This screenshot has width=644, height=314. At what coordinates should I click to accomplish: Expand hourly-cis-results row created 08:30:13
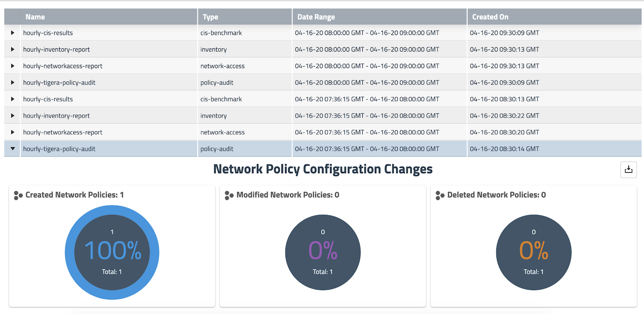coord(12,99)
